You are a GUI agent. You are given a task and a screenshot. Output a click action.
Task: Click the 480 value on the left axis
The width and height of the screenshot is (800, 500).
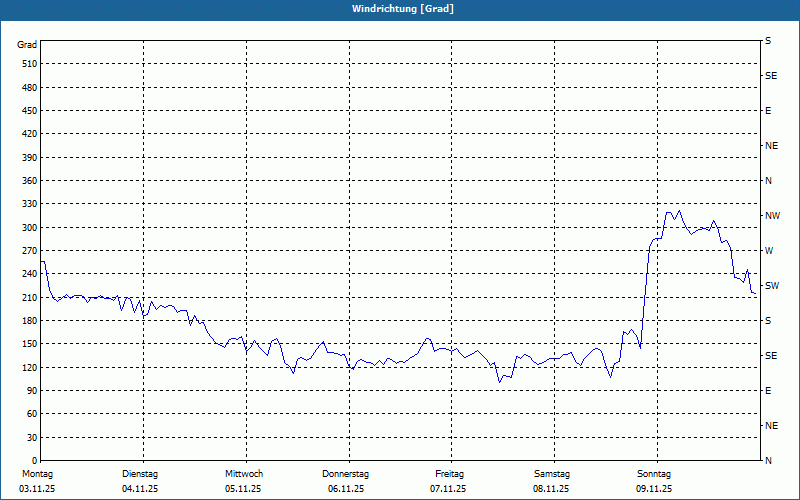point(30,88)
